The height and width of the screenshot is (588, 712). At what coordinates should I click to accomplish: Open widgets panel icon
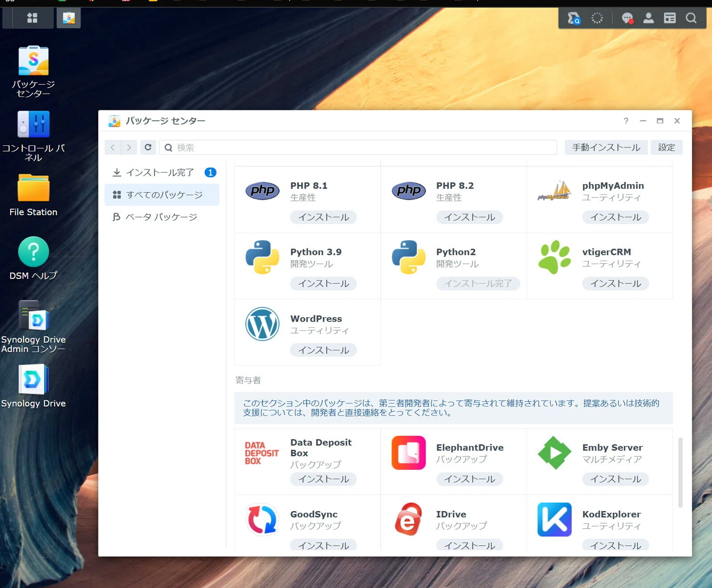coord(670,18)
